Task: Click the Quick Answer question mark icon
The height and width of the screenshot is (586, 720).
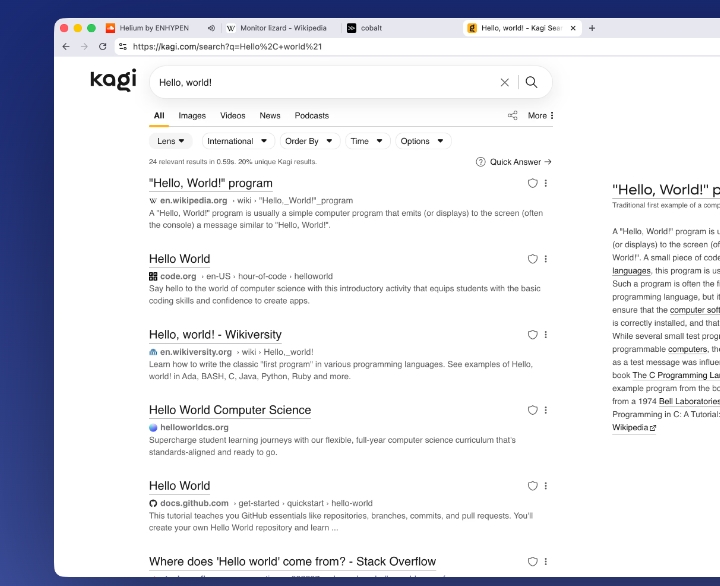Action: coord(480,162)
